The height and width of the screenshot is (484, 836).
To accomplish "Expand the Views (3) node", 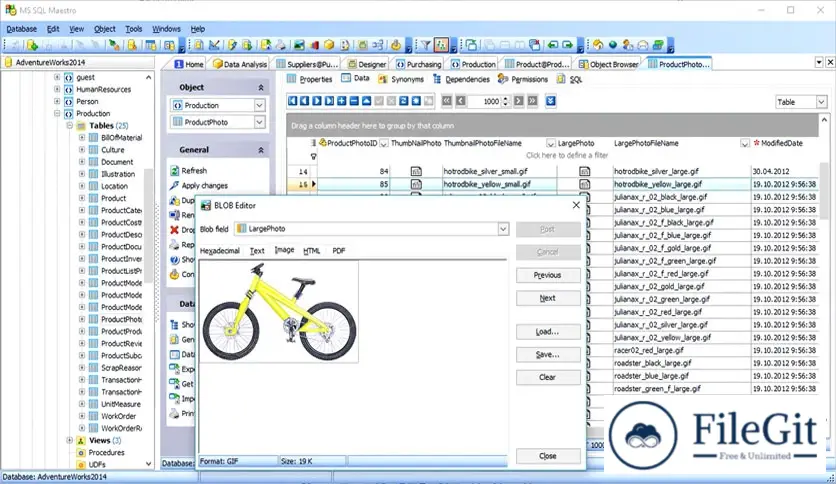I will [69, 440].
